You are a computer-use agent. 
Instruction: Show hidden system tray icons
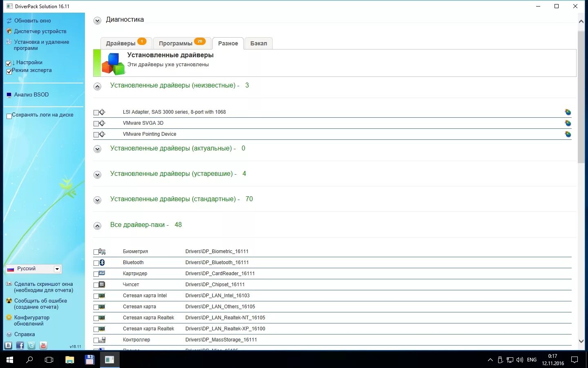coord(490,360)
